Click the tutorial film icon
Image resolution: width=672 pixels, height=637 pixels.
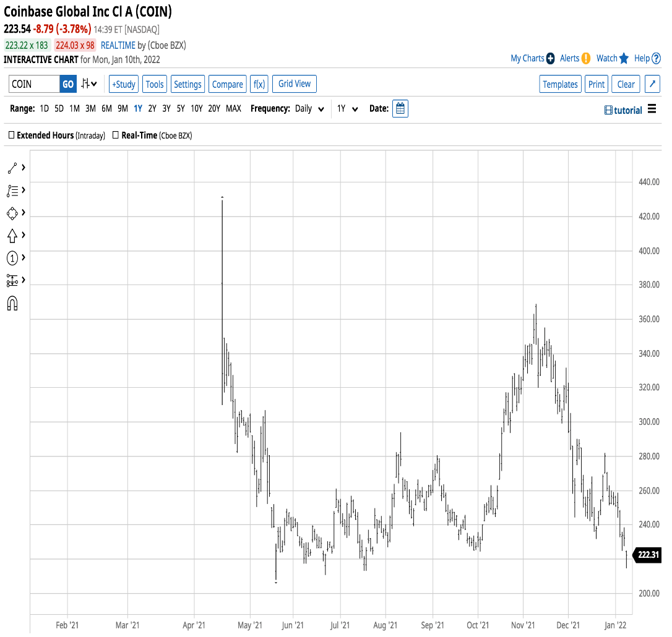click(x=608, y=110)
